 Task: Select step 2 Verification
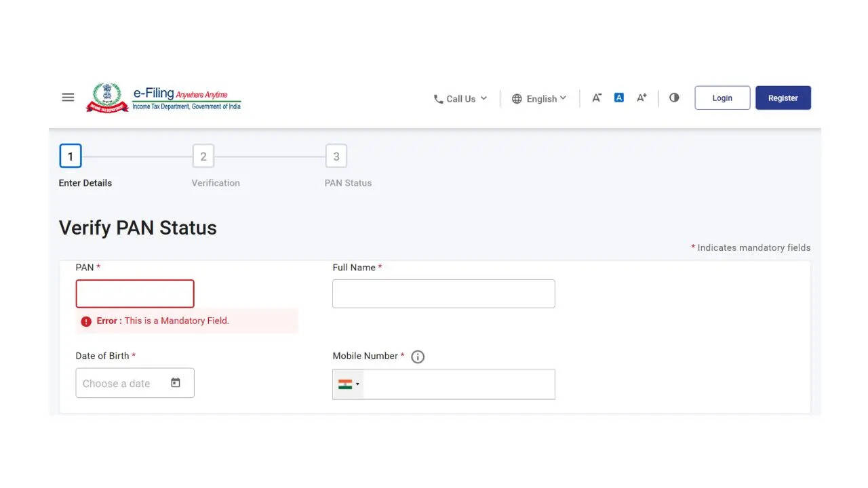tap(203, 157)
